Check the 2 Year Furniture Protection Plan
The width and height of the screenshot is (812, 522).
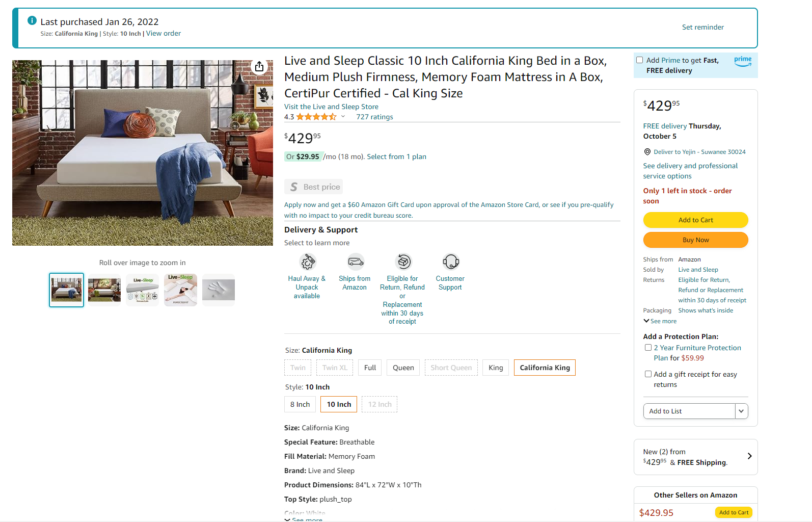coord(648,348)
